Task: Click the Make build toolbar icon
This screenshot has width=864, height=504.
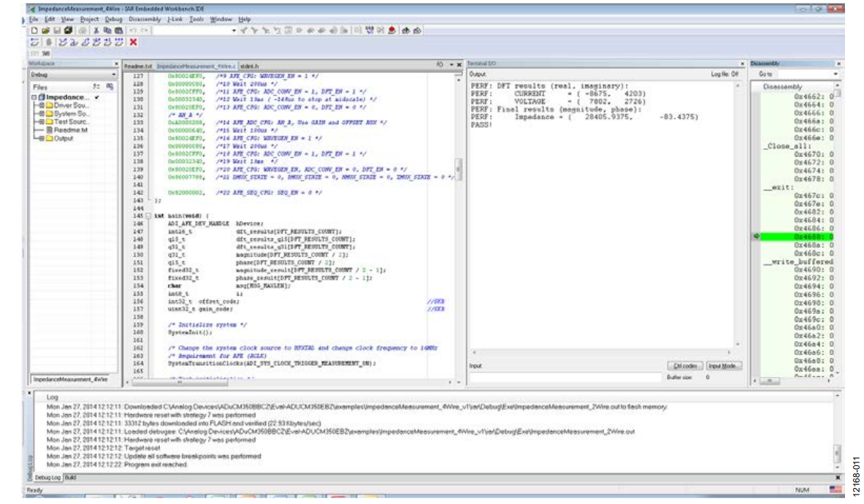Action: tap(369, 31)
